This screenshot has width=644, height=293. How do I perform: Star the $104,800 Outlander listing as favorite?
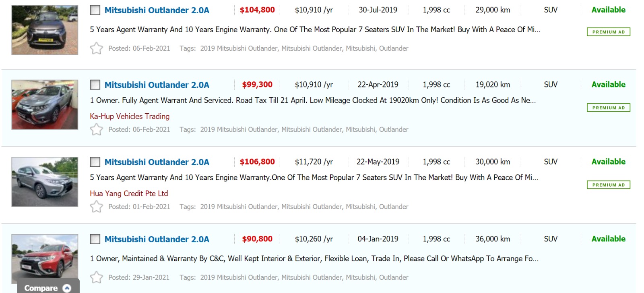click(x=97, y=48)
